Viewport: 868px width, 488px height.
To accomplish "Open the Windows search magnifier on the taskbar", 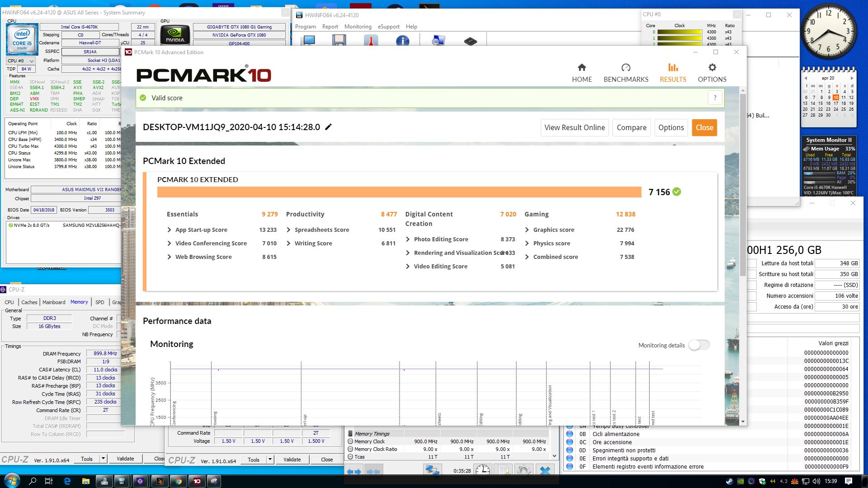I will coord(32,481).
